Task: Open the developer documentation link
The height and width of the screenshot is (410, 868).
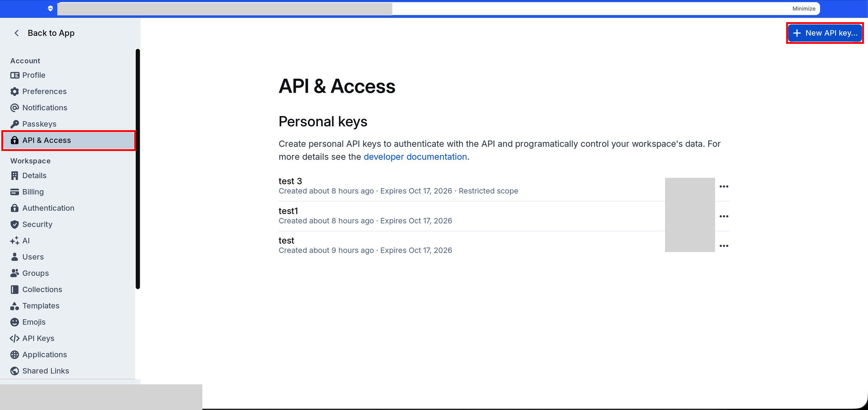Action: pyautogui.click(x=415, y=157)
